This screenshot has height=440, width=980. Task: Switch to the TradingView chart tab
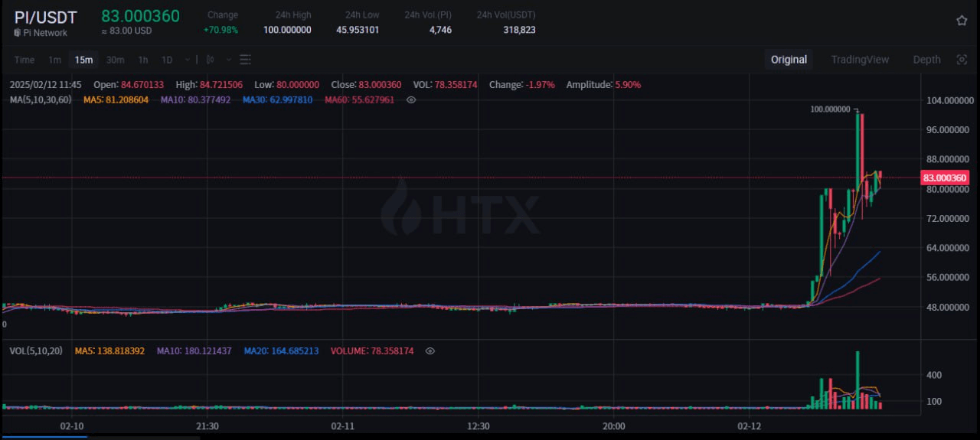click(x=860, y=60)
